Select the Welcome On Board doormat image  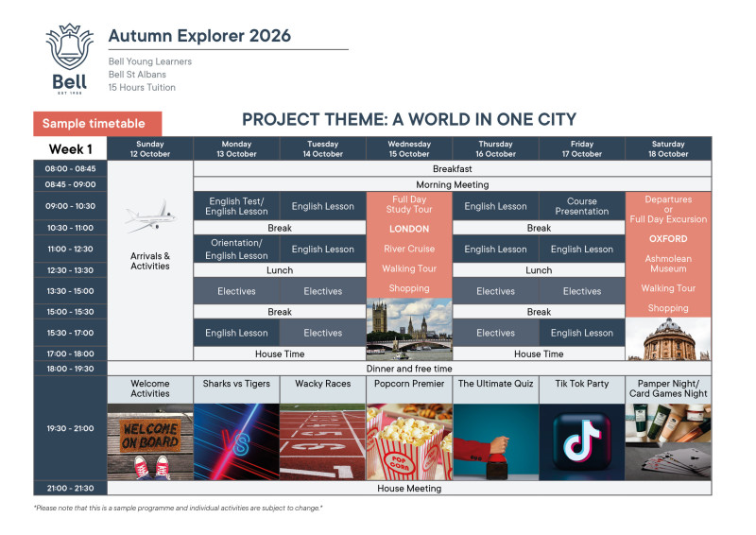pos(149,442)
